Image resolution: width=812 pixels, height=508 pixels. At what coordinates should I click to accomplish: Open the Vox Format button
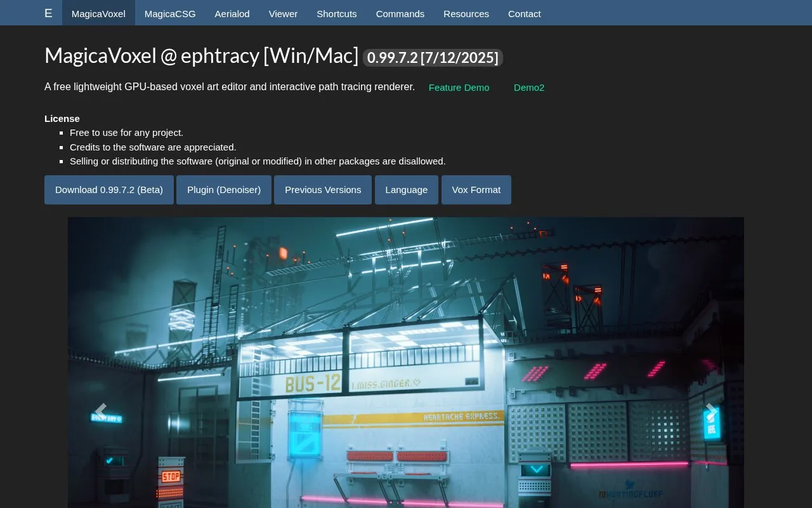click(x=476, y=190)
